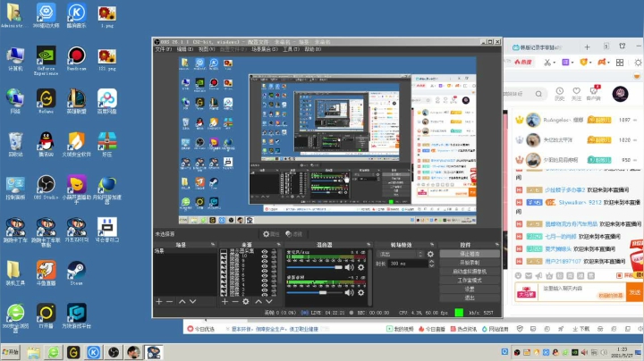This screenshot has height=361, width=644.
Task: Open transition properties gear beside 淡出
Action: [430, 254]
